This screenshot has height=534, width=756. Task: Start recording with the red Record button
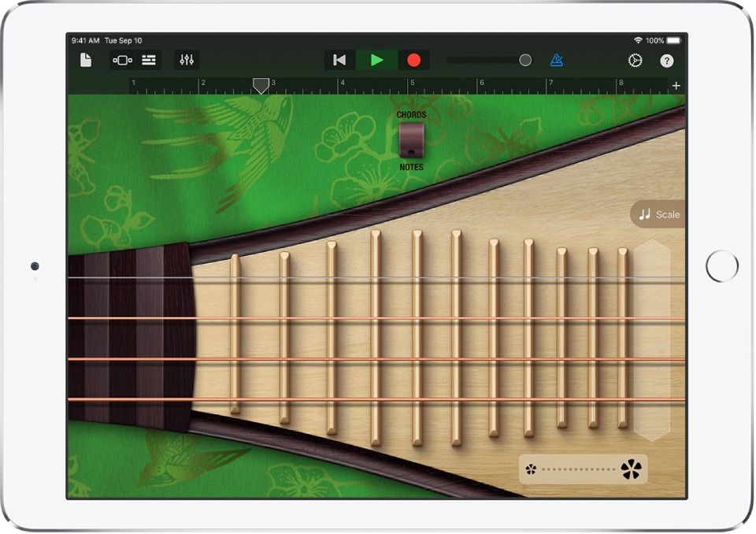tap(413, 61)
